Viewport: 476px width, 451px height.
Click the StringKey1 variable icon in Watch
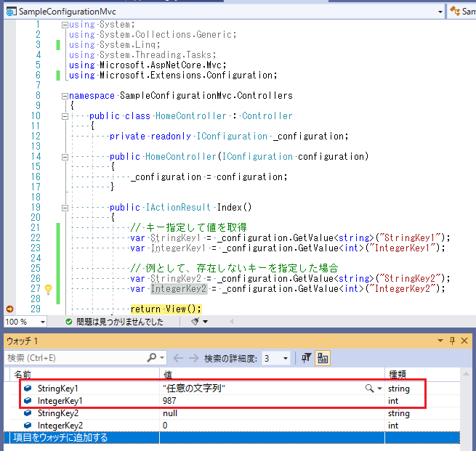pos(28,389)
